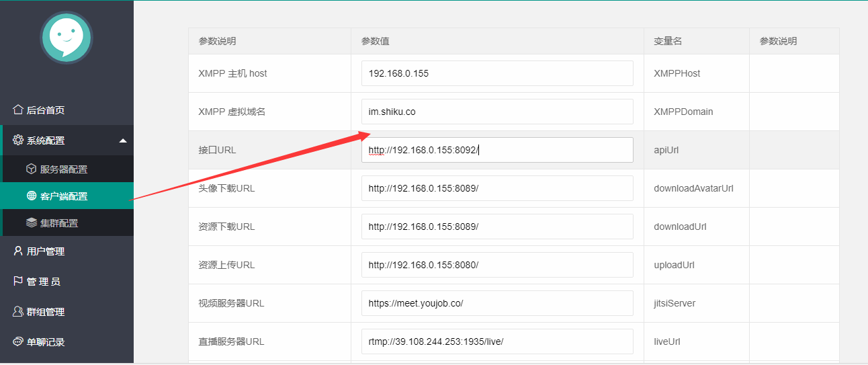Viewport: 868px width, 365px height.
Task: Focus the XMPP 主机 host input field
Action: point(497,73)
